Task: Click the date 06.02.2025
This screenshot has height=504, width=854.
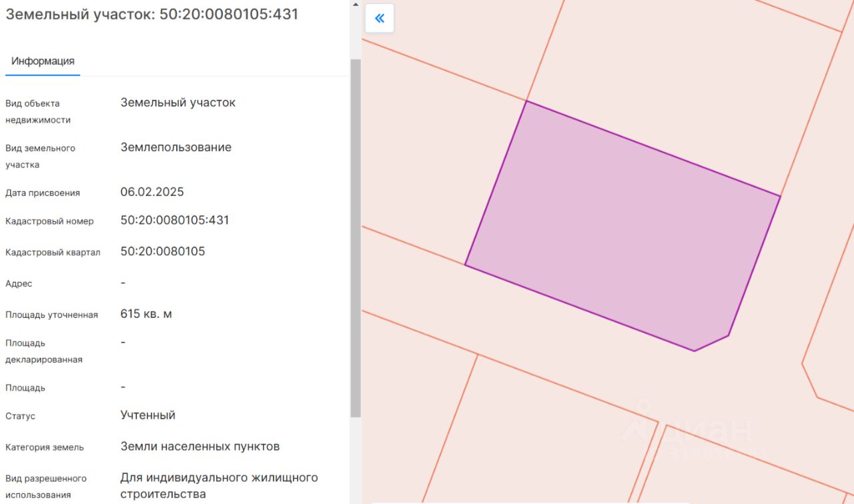Action: click(152, 192)
